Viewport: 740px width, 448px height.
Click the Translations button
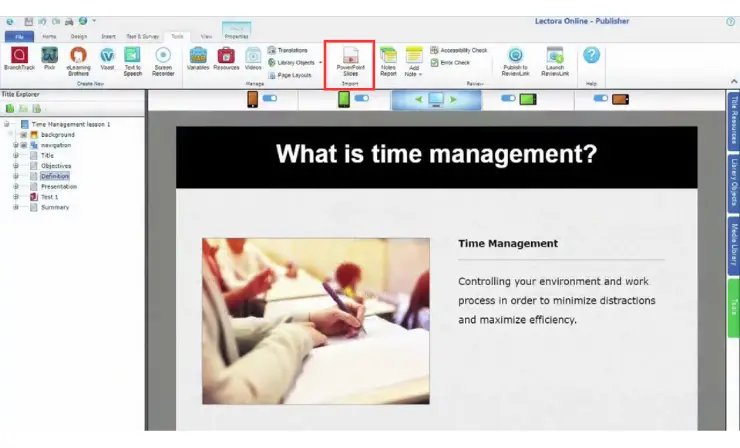coord(287,50)
